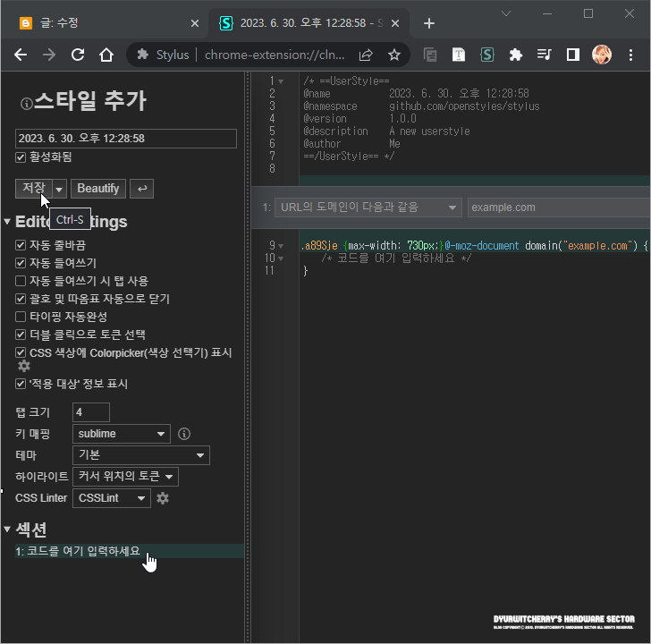The height and width of the screenshot is (644, 651).
Task: Click the example.com domain input field
Action: (559, 208)
